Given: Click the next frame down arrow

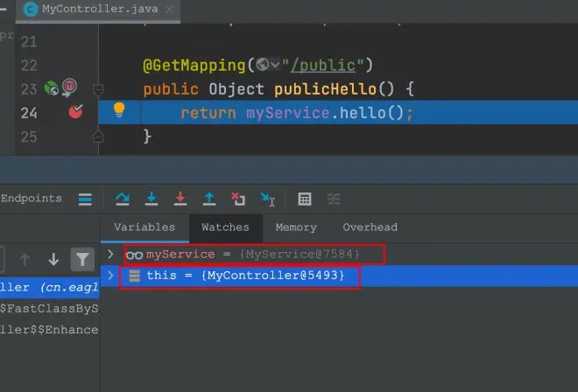Looking at the screenshot, I should tap(53, 259).
